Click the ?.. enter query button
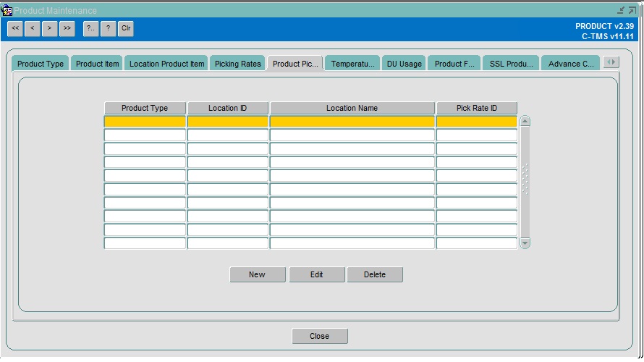The height and width of the screenshot is (362, 644). (90, 28)
